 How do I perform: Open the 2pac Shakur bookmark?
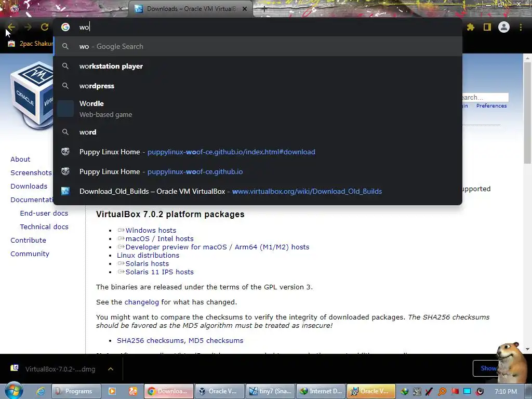(x=31, y=44)
